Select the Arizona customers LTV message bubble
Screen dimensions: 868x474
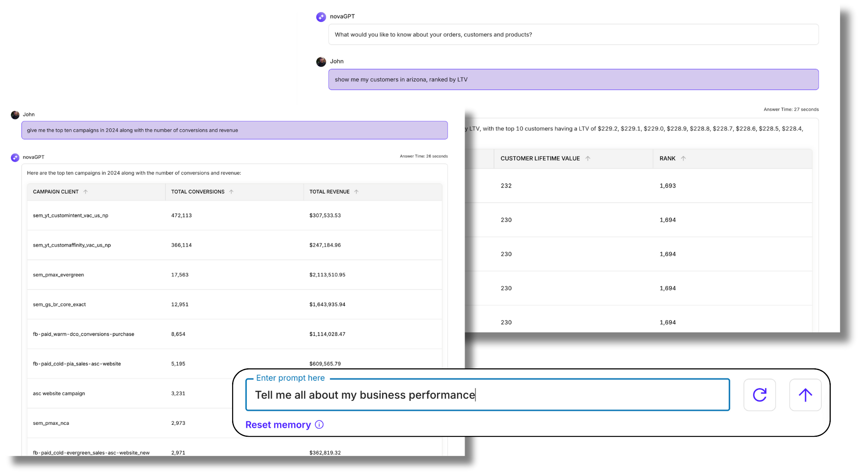(x=573, y=80)
